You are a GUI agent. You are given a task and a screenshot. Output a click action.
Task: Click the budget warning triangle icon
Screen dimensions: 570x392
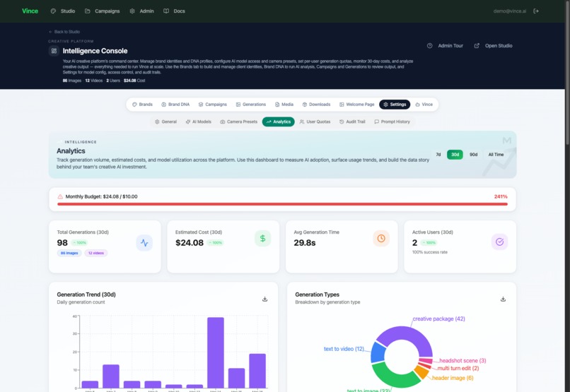[60, 197]
